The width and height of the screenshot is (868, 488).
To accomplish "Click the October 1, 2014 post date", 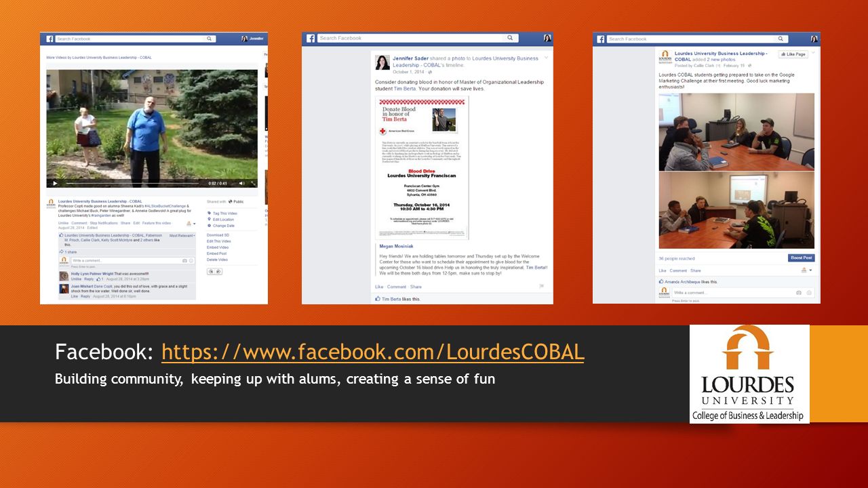I will pos(408,71).
